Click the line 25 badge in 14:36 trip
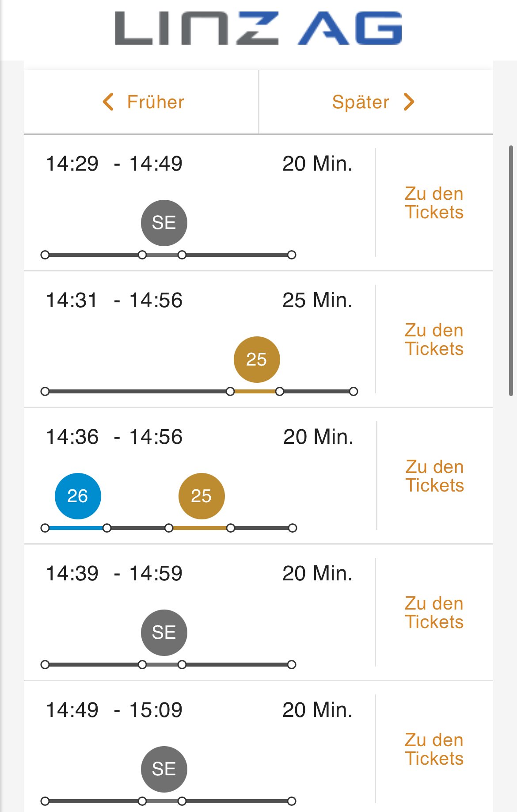517x812 pixels. pyautogui.click(x=201, y=496)
